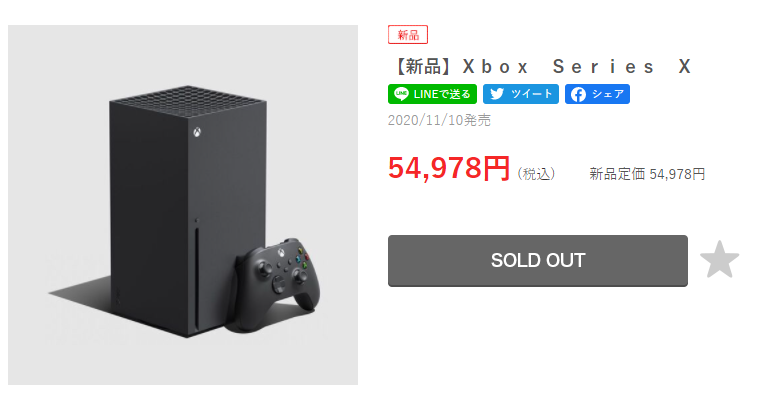Image resolution: width=769 pixels, height=420 pixels.
Task: Add item to favorites with star icon
Action: pos(719,261)
